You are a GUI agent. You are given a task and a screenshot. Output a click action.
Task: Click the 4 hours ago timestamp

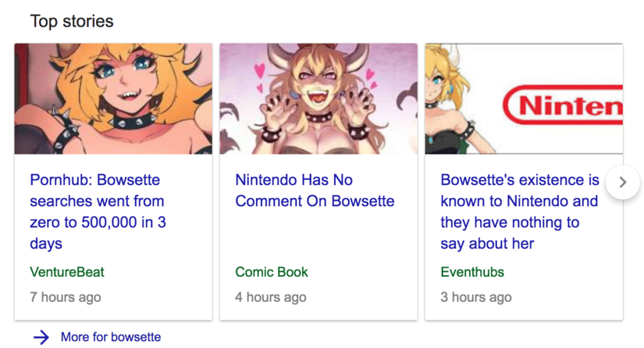click(270, 297)
